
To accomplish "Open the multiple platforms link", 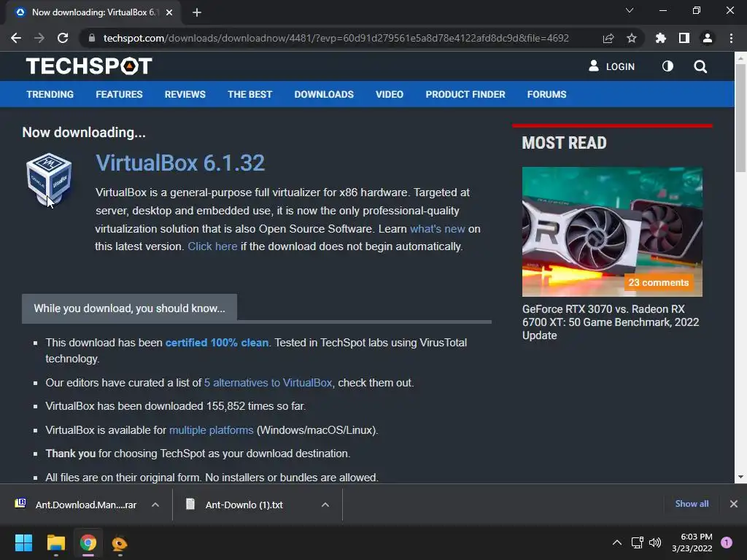I will click(211, 430).
